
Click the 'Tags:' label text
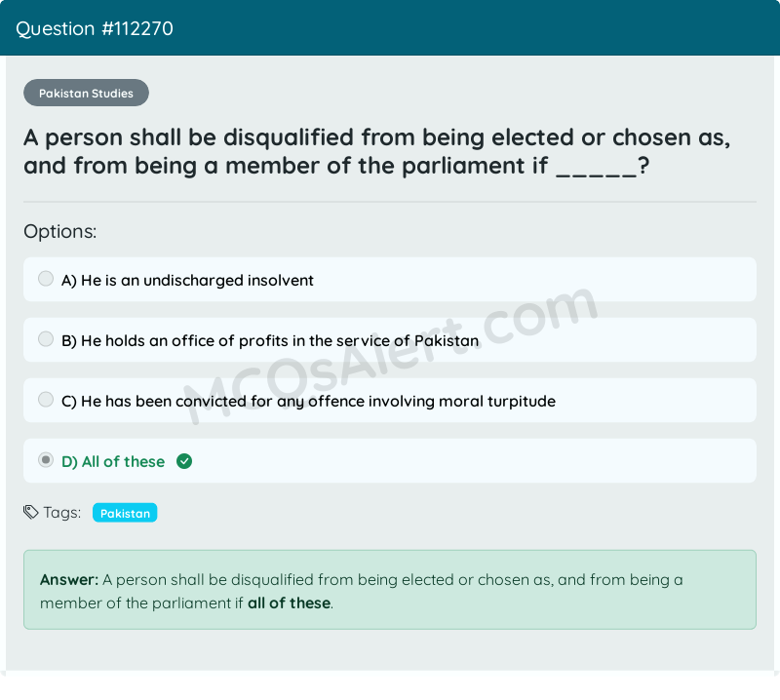pyautogui.click(x=62, y=511)
